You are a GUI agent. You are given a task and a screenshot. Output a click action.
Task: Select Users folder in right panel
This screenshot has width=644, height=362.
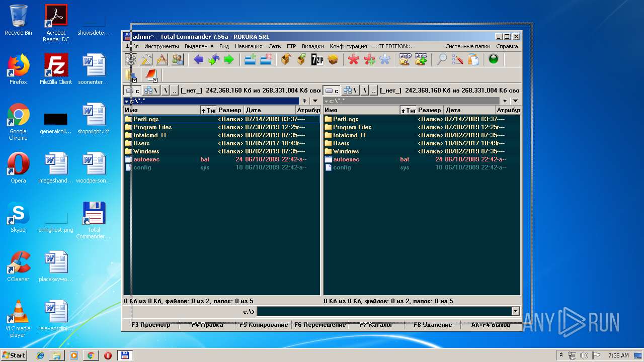coord(422,143)
